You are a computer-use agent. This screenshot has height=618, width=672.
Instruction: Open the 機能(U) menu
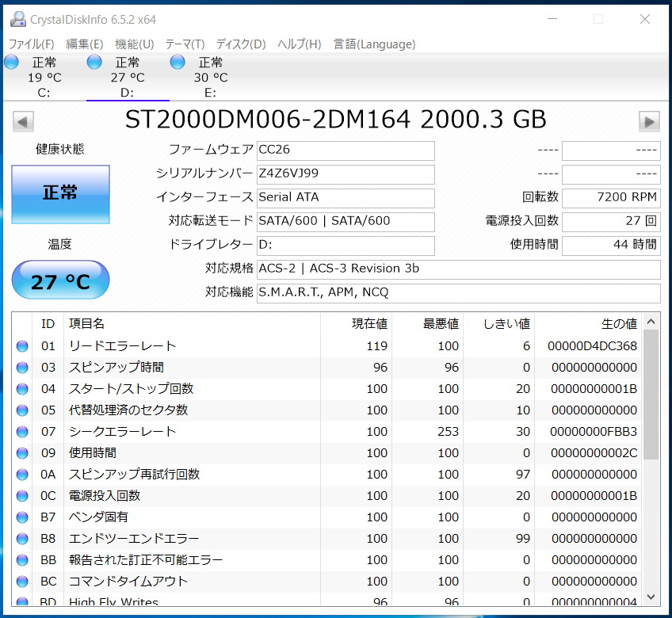[x=134, y=44]
